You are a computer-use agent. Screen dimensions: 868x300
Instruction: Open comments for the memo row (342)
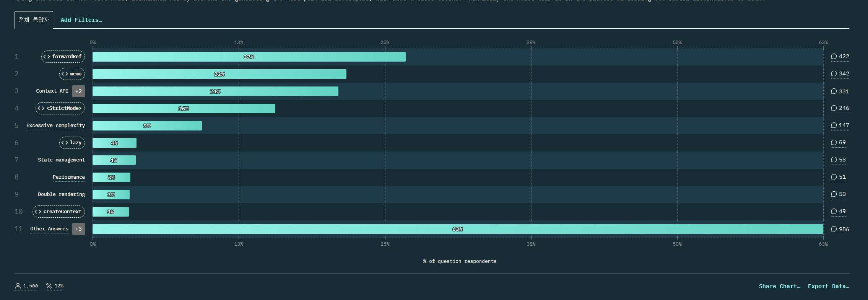click(840, 74)
